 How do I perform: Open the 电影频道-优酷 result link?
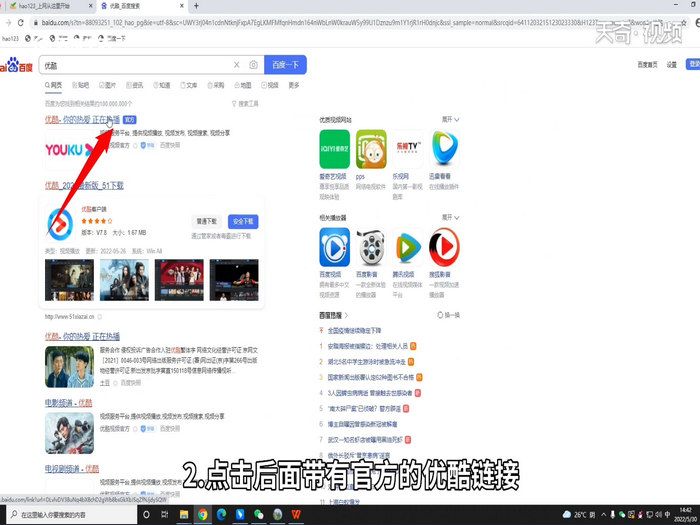68,403
